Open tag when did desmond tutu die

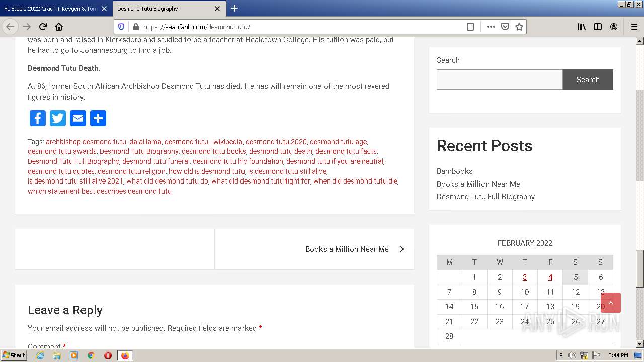tap(355, 181)
